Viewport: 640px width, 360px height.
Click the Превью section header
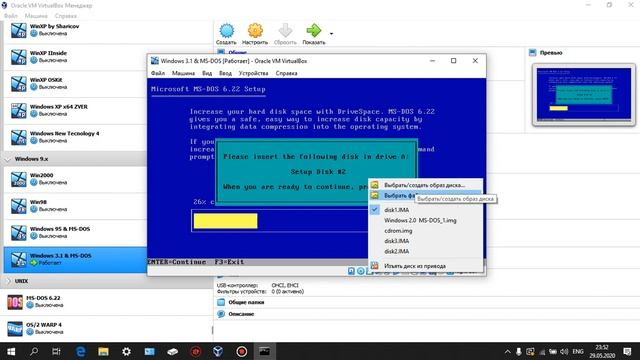pyautogui.click(x=551, y=53)
